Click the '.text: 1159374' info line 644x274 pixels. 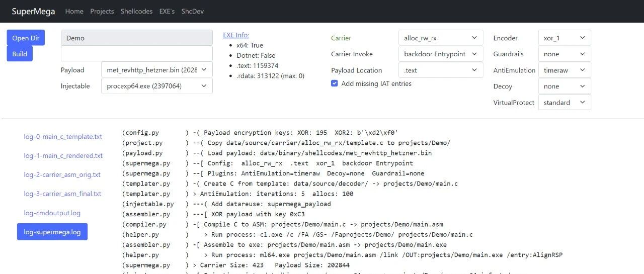258,65
